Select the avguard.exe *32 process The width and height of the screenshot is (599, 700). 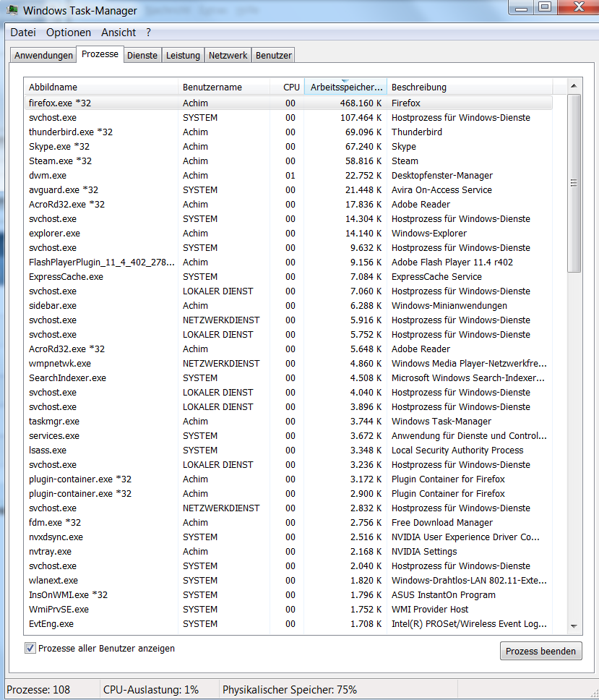[288, 189]
